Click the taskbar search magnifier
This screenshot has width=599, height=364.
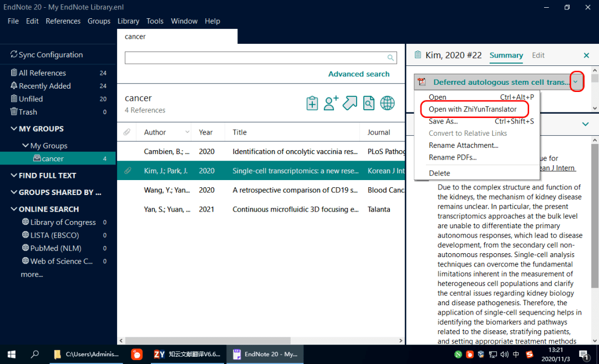click(35, 355)
